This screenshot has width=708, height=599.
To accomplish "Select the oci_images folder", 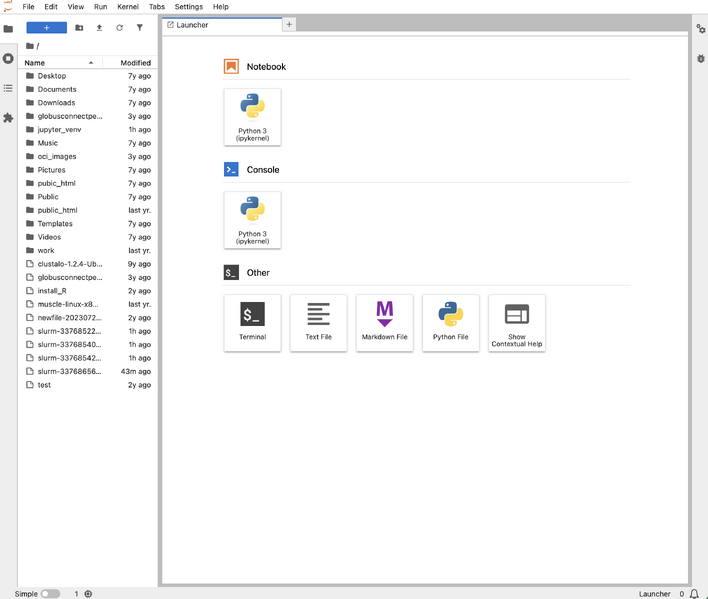I will point(88,157).
